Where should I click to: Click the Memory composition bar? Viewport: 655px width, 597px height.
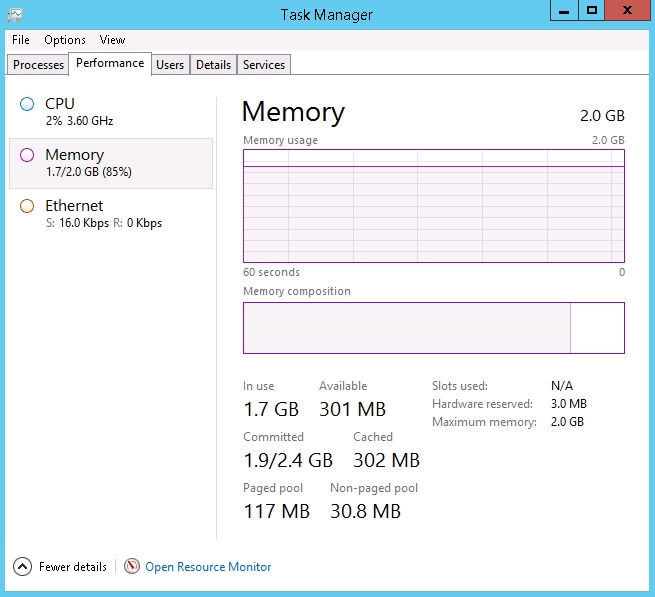pos(434,328)
